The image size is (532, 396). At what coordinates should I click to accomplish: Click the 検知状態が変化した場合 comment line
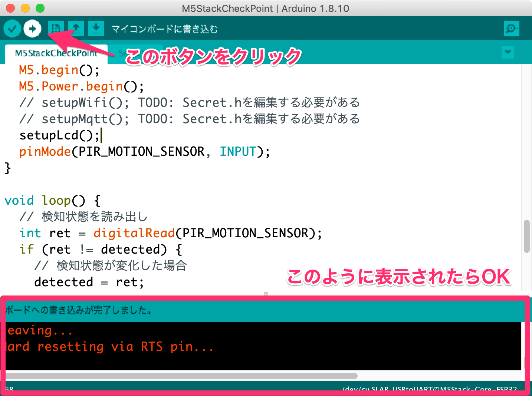(111, 266)
